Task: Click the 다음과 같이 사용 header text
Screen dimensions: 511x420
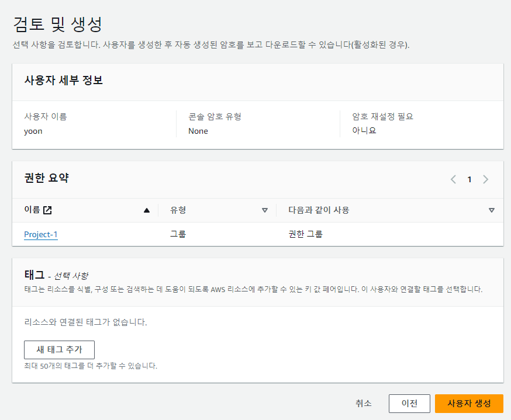Action: tap(319, 210)
